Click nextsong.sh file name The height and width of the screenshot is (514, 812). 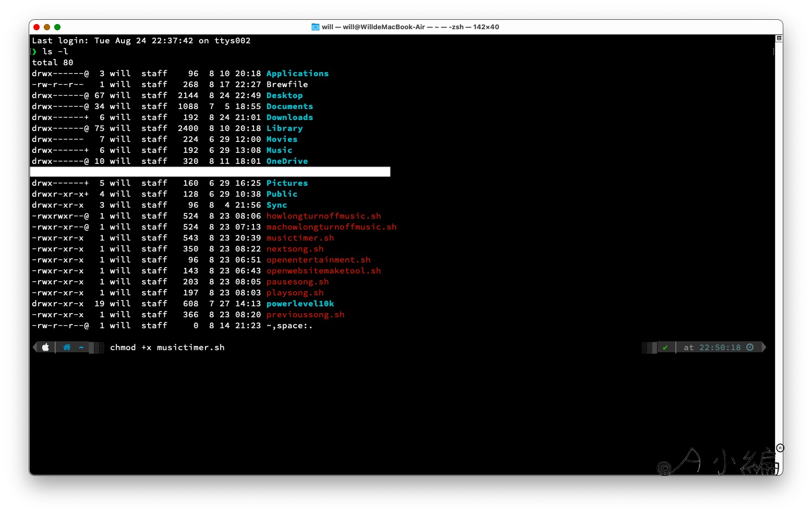(x=295, y=249)
